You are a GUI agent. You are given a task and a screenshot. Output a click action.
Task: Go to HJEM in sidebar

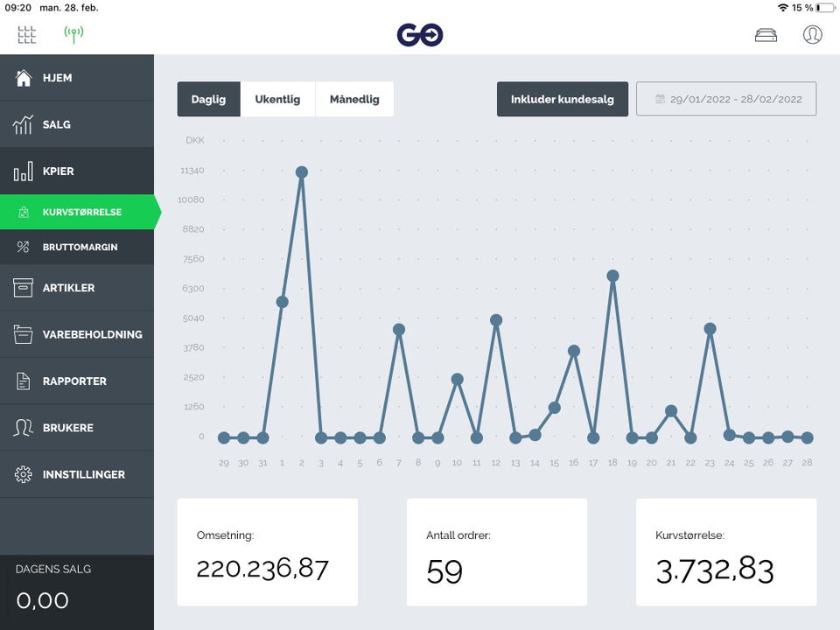77,78
